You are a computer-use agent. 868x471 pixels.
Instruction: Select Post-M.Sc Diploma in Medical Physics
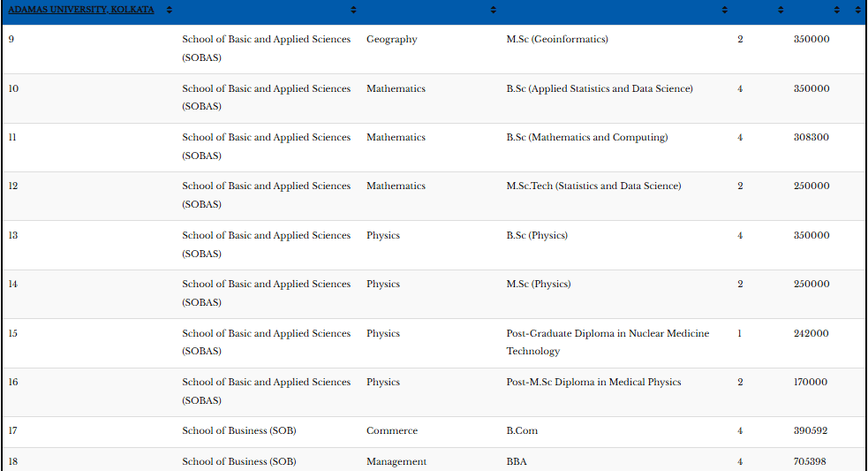click(593, 383)
